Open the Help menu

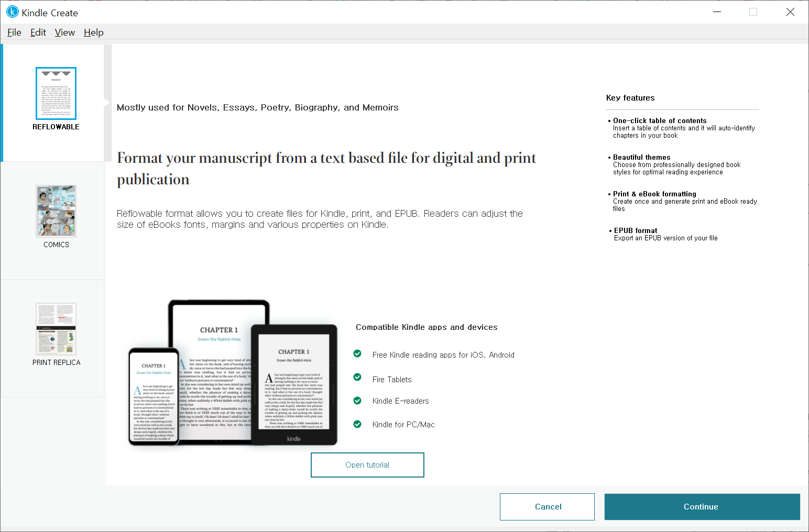click(94, 32)
